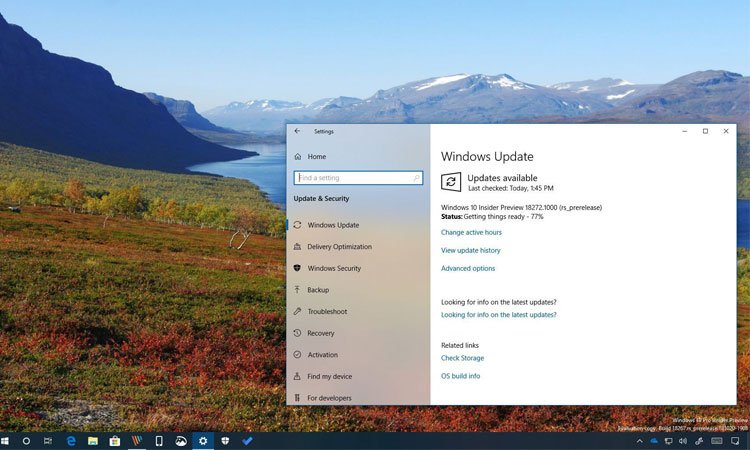Open View update history link
The width and height of the screenshot is (750, 450).
click(x=470, y=250)
